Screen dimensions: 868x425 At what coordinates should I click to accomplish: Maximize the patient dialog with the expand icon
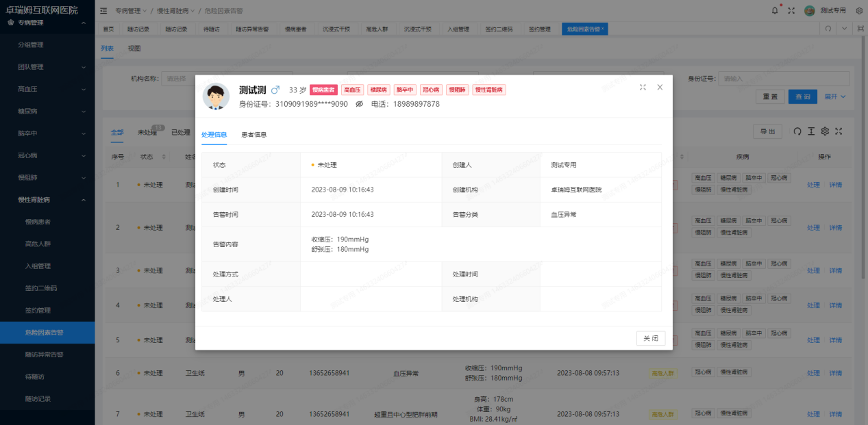[x=643, y=87]
